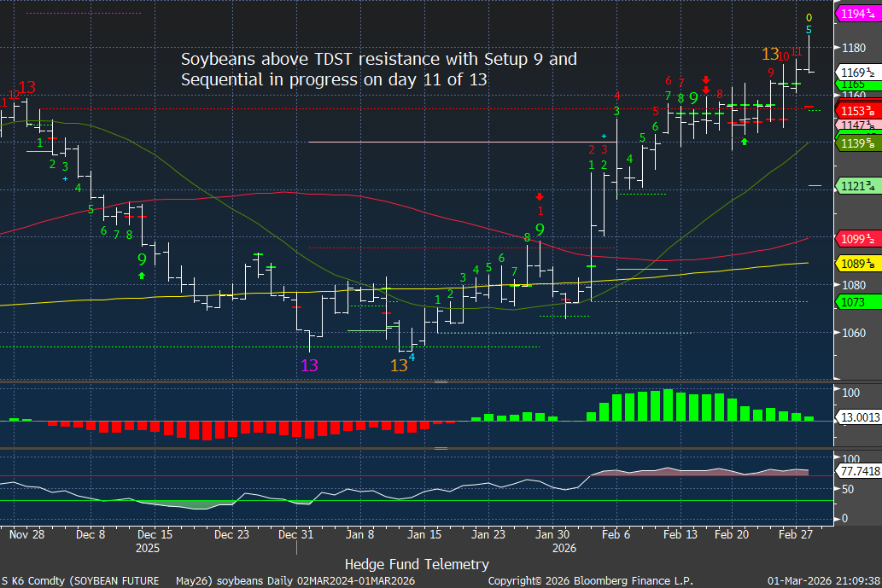882x588 pixels.
Task: Click the 77.7418 RSI value label
Action: (x=857, y=470)
